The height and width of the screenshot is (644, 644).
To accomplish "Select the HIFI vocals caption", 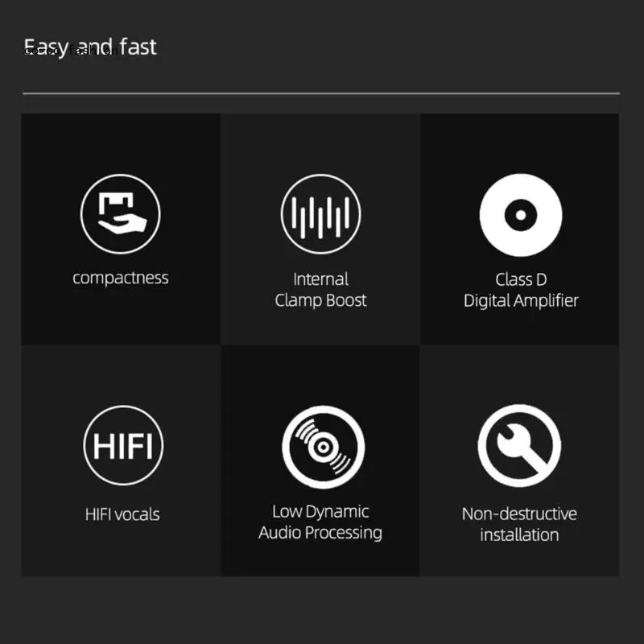I will point(122,514).
